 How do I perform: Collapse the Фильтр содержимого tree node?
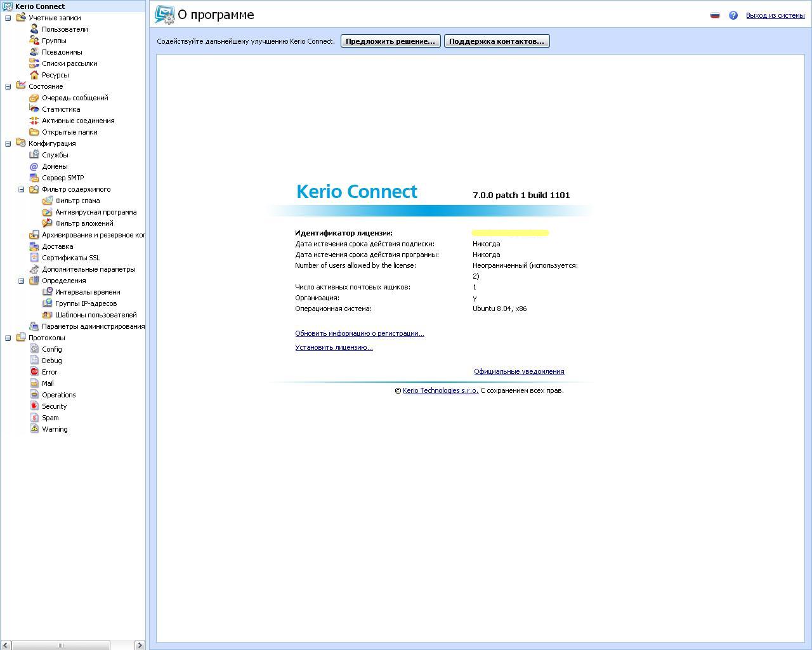coord(21,189)
